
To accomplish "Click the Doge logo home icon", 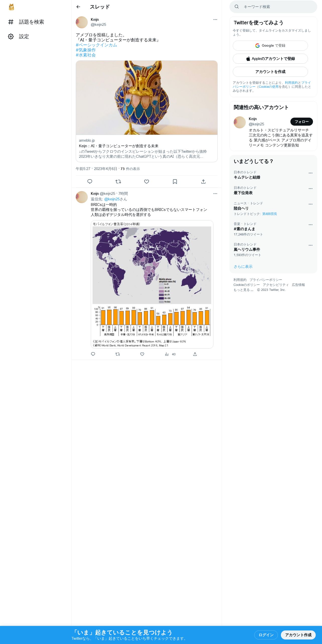I will click(x=11, y=7).
